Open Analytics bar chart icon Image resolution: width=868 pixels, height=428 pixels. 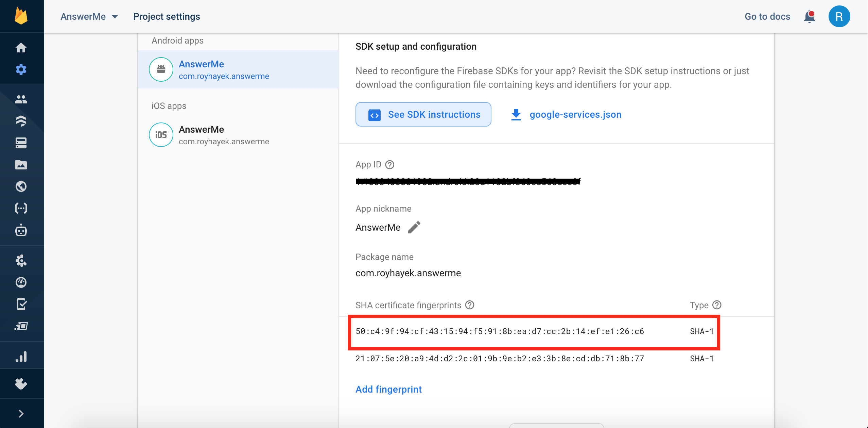21,357
